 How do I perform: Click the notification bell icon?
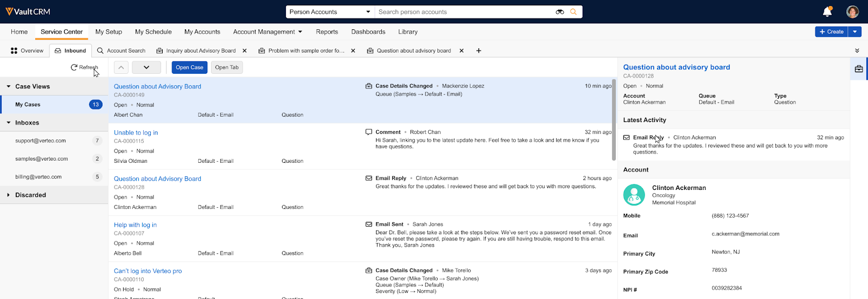point(827,11)
